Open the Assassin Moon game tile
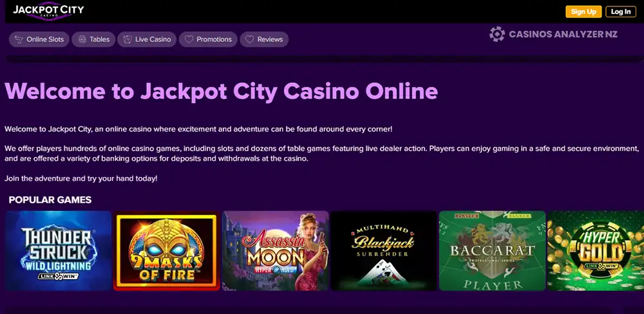 coord(275,251)
